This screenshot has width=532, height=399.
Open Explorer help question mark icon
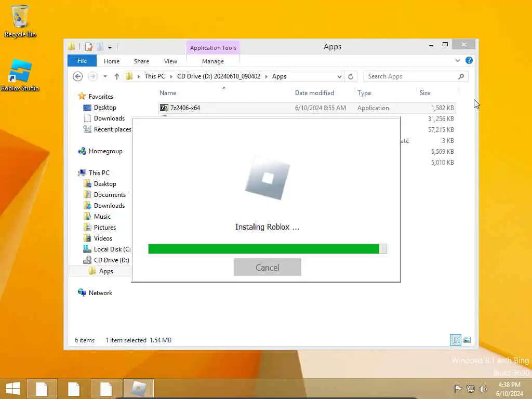pos(469,60)
